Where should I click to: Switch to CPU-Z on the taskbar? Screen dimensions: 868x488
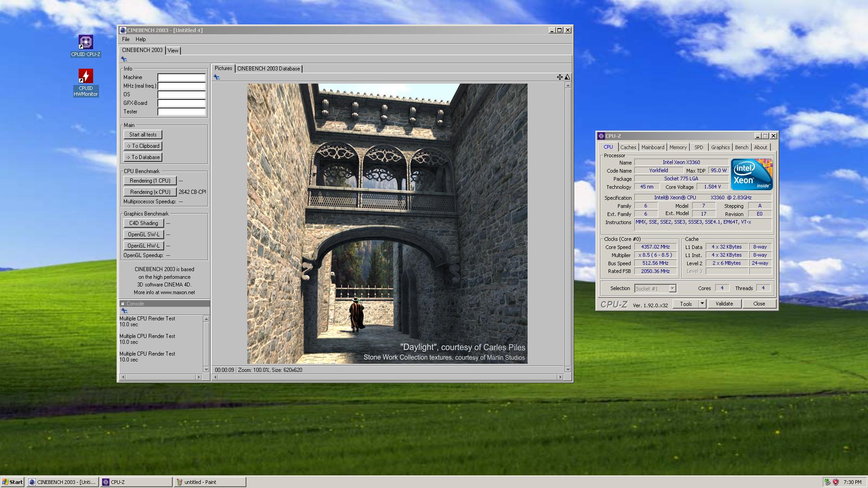(137, 482)
